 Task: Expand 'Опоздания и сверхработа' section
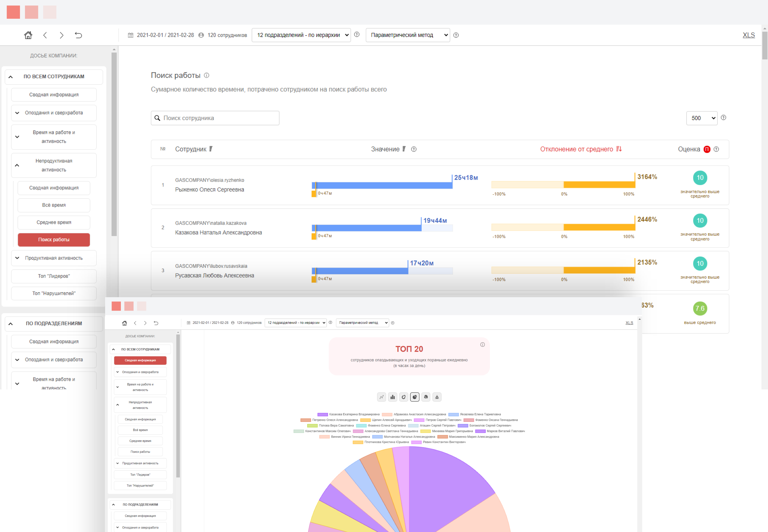[54, 113]
